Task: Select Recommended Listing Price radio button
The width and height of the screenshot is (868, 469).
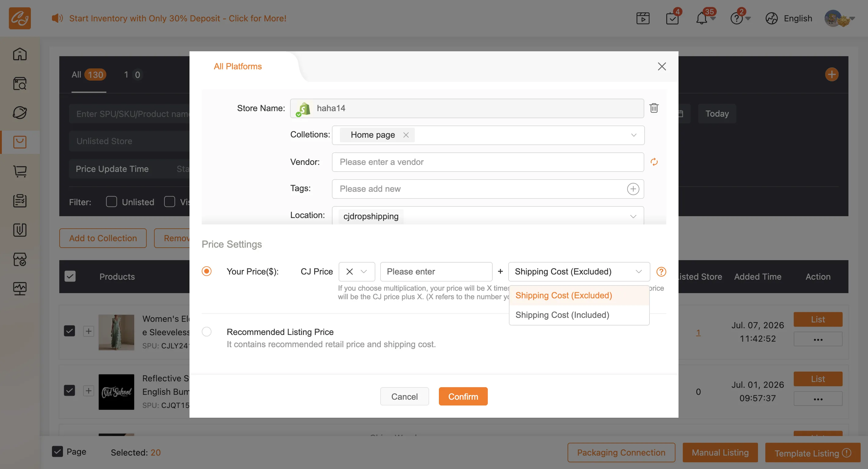Action: (x=207, y=332)
